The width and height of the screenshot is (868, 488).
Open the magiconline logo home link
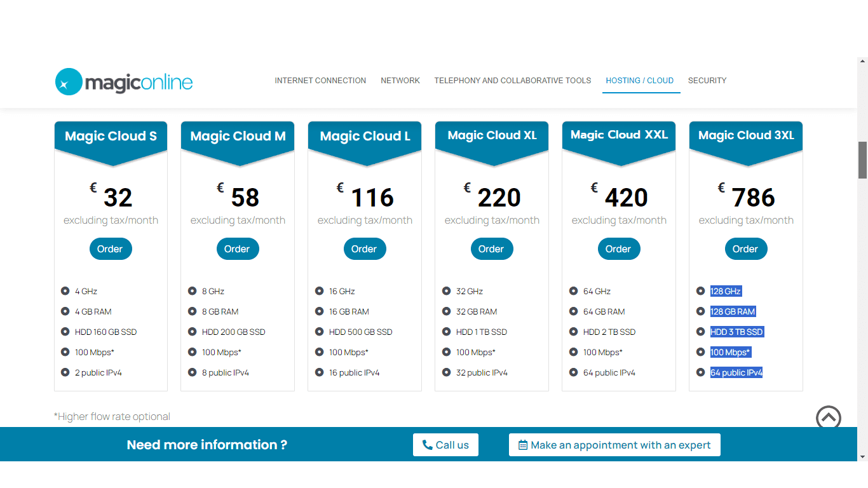[124, 82]
